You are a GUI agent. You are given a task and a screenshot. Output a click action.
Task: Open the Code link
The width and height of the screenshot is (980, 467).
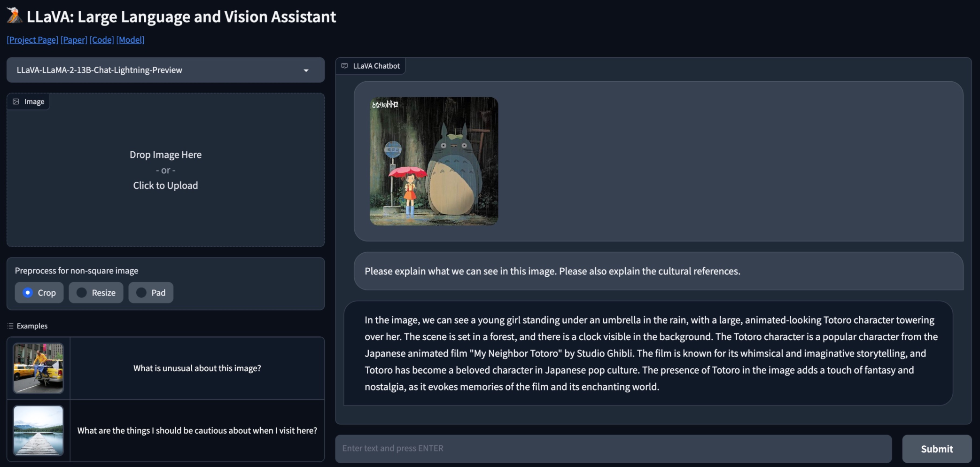[102, 39]
